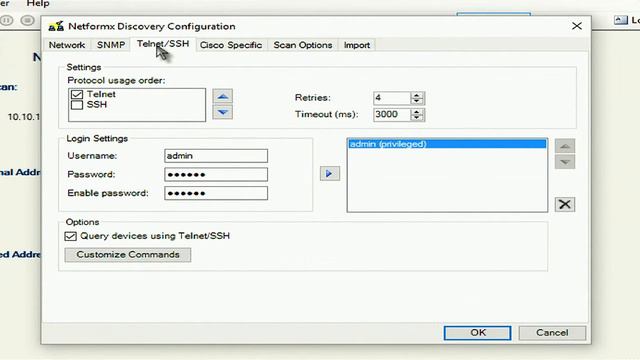This screenshot has height=360, width=640.
Task: Click the Enable password field
Action: point(216,193)
